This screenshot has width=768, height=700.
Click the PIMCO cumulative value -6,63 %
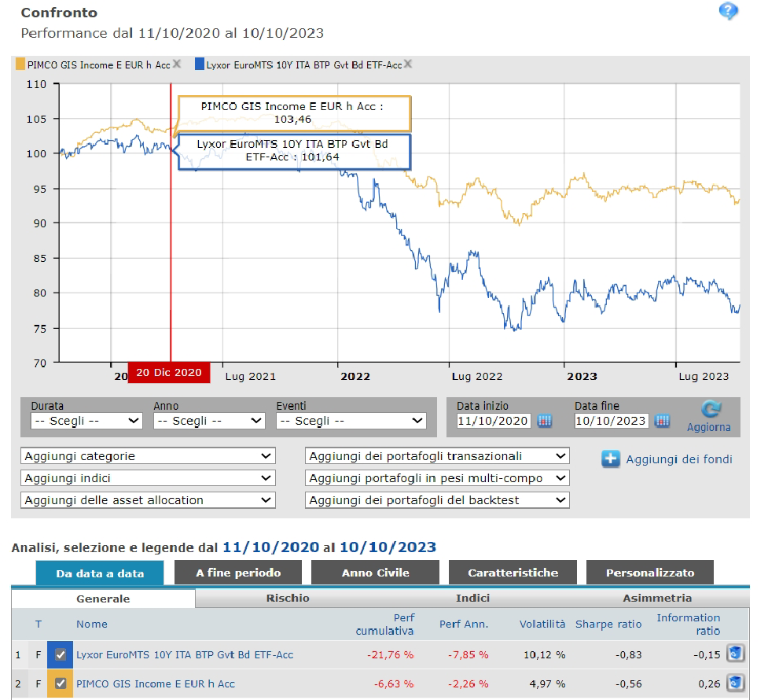tap(394, 683)
